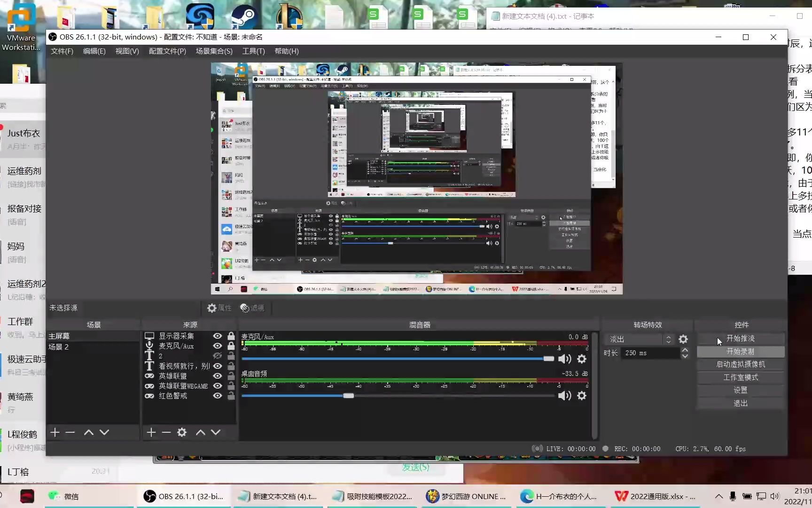
Task: Click the 开始推流 start streaming button
Action: [x=741, y=339]
